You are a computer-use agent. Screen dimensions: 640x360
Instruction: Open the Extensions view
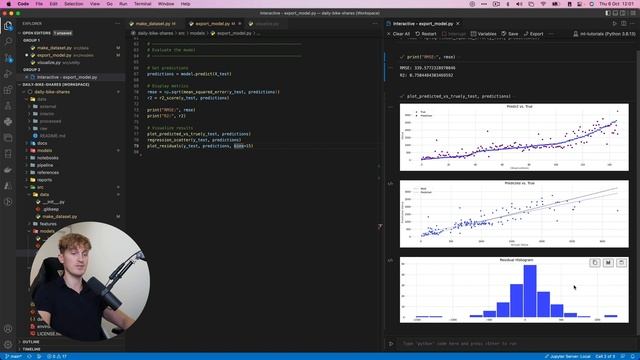(x=8, y=90)
